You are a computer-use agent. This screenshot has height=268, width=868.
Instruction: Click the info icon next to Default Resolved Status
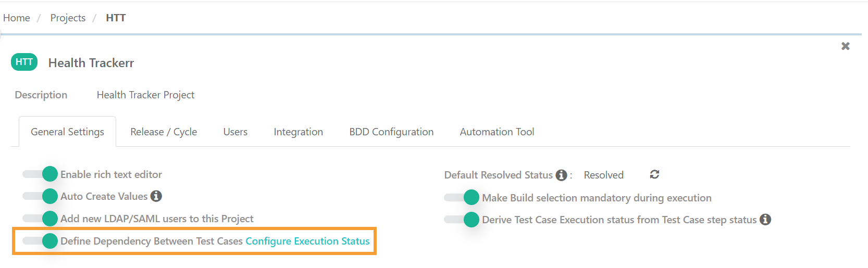561,175
